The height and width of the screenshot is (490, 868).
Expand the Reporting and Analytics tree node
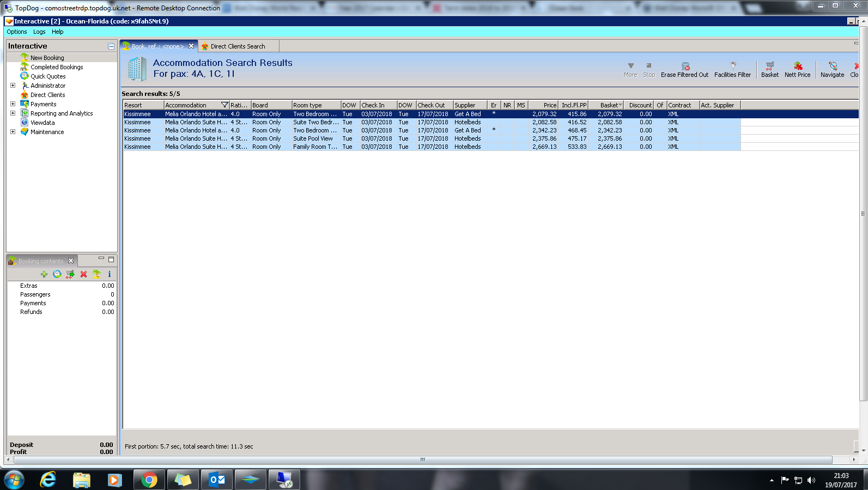(x=13, y=113)
